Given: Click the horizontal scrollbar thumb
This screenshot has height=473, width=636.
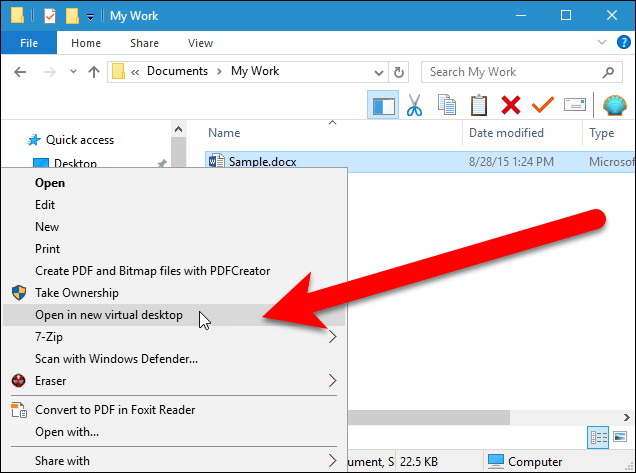Looking at the screenshot, I should click(x=428, y=417).
